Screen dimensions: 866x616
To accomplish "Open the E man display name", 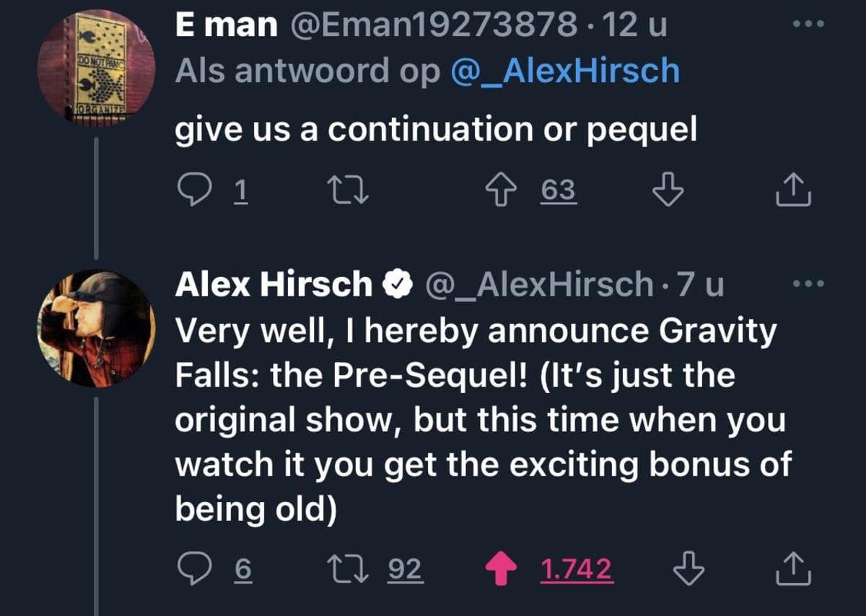I will point(227,26).
